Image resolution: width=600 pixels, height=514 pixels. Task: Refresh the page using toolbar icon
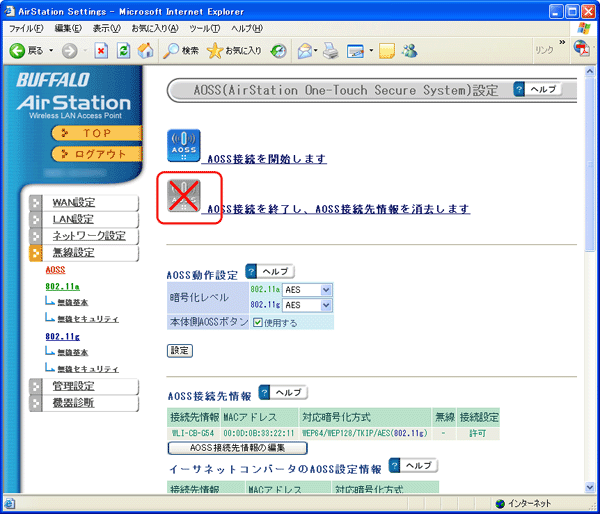click(x=123, y=51)
